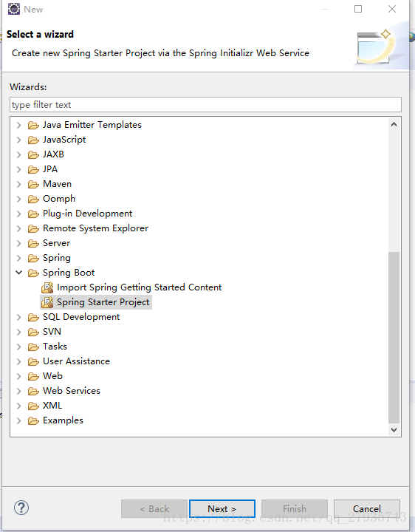Viewport: 415px width, 532px height.
Task: Click the Spring Starter Project wizard icon
Action: 47,302
